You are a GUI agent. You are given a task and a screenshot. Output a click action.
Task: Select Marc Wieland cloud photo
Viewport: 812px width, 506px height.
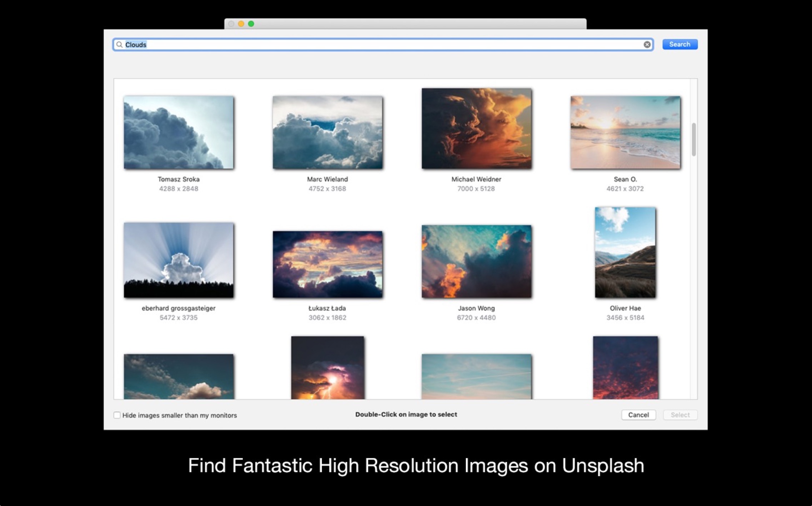pyautogui.click(x=327, y=132)
